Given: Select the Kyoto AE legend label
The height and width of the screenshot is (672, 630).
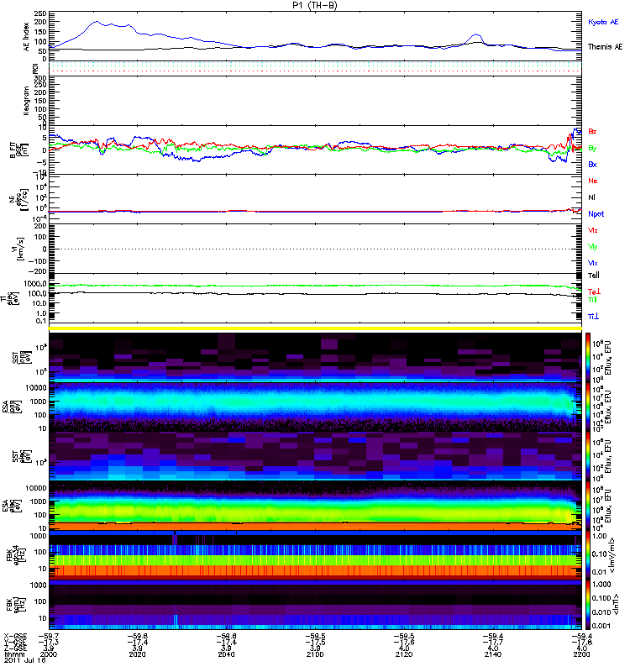Looking at the screenshot, I should pos(603,22).
